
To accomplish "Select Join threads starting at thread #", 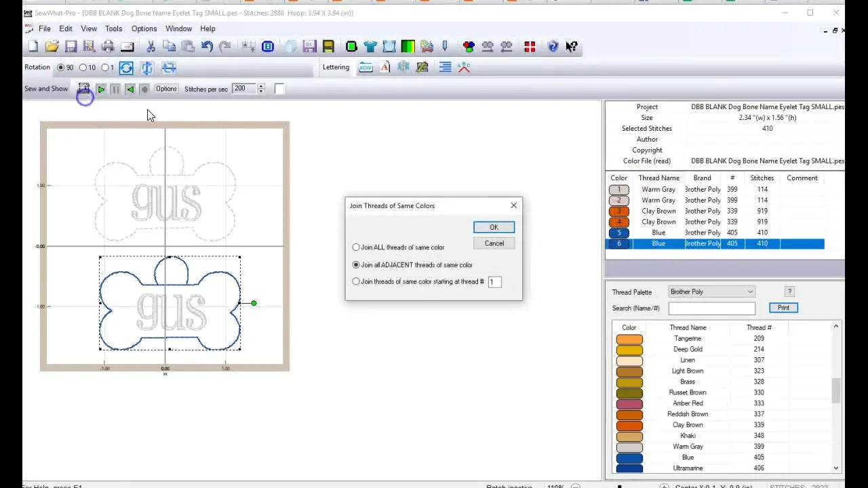I will coord(356,281).
